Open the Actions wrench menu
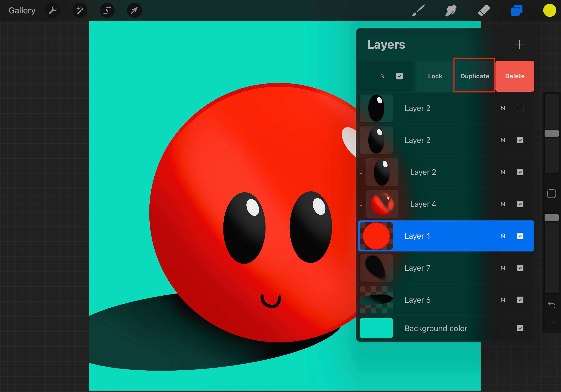561x392 pixels. 53,11
